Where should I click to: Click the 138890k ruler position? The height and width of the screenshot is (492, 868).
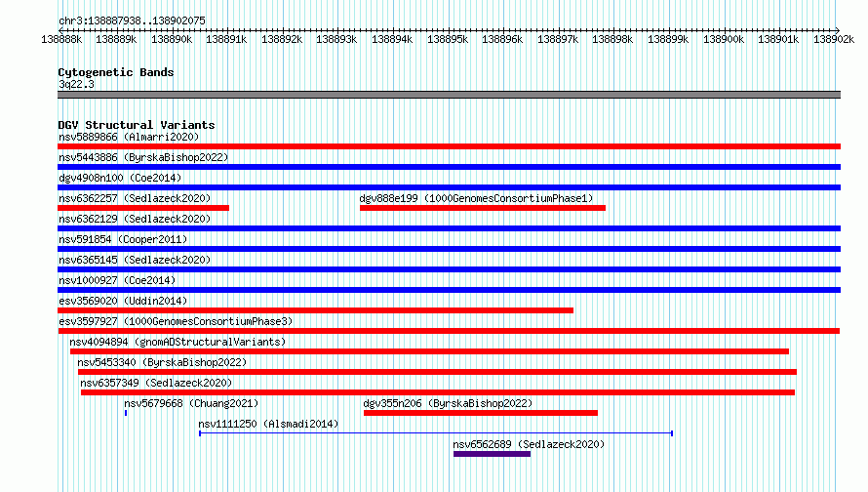[172, 39]
